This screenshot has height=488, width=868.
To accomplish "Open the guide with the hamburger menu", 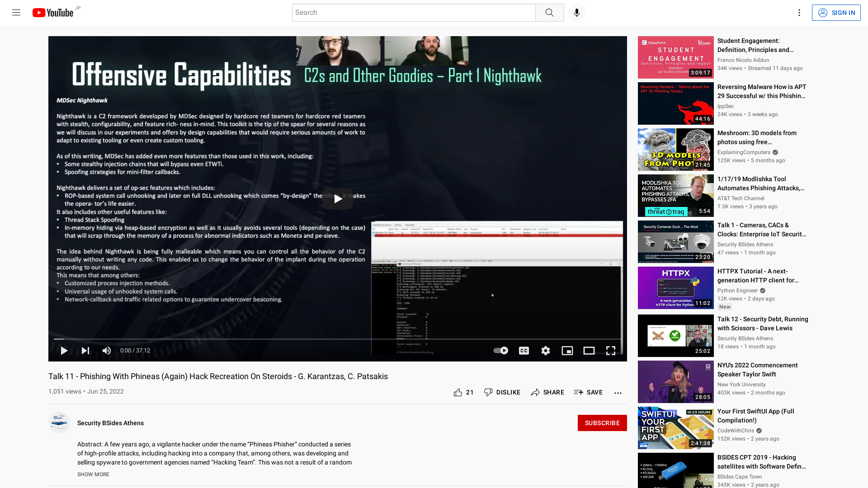I will click(16, 12).
